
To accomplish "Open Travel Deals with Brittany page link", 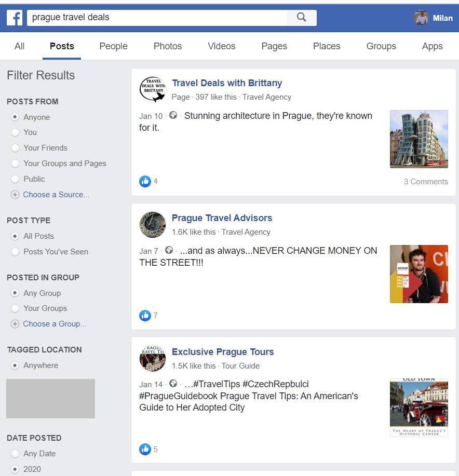I will [227, 83].
